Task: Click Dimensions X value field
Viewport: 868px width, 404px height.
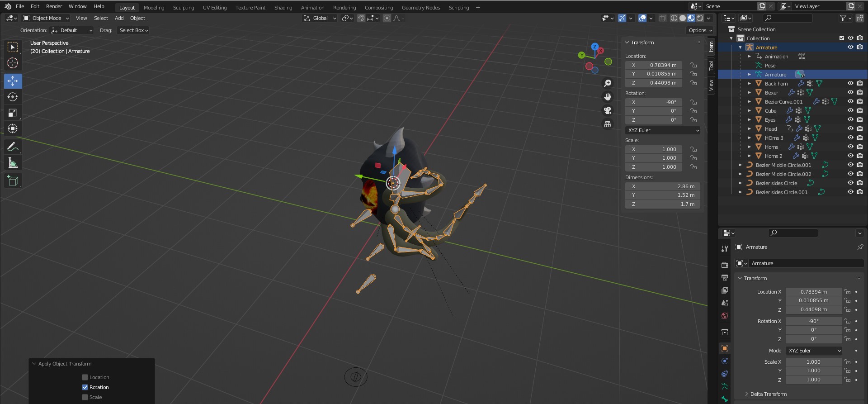Action: click(x=663, y=186)
